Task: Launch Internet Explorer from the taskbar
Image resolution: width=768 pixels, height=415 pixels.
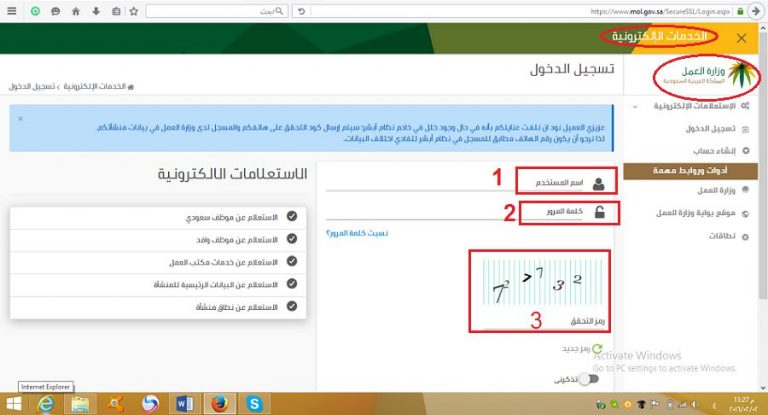Action: [x=46, y=404]
